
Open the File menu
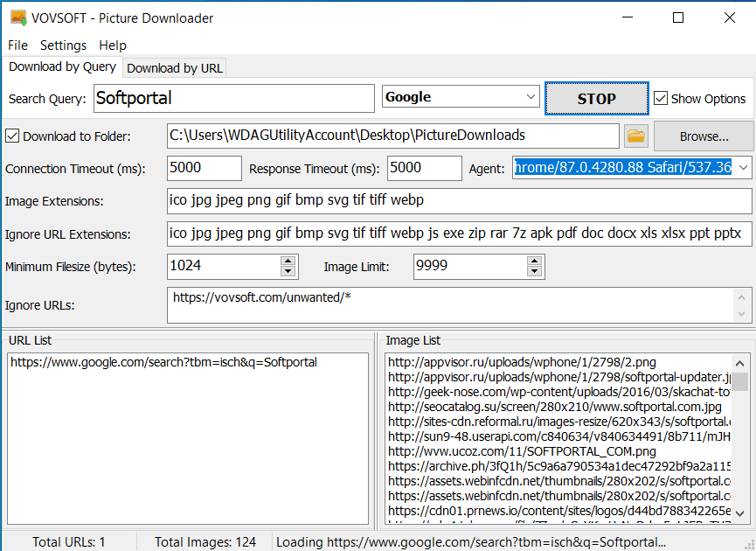17,45
